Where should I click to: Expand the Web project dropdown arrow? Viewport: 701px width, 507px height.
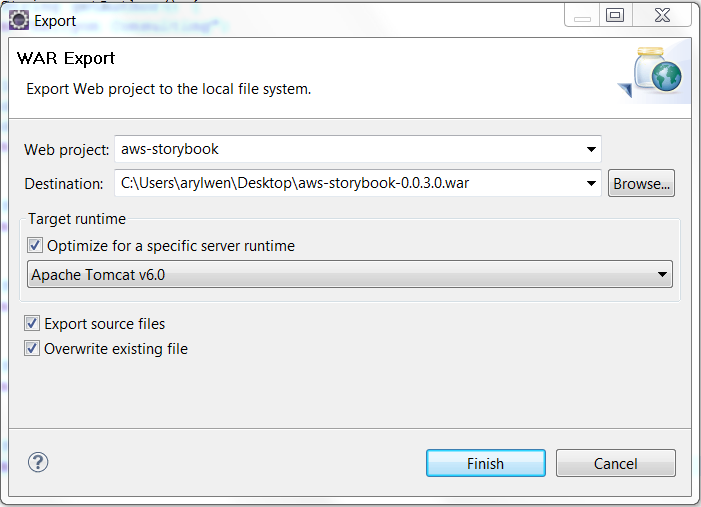(590, 150)
